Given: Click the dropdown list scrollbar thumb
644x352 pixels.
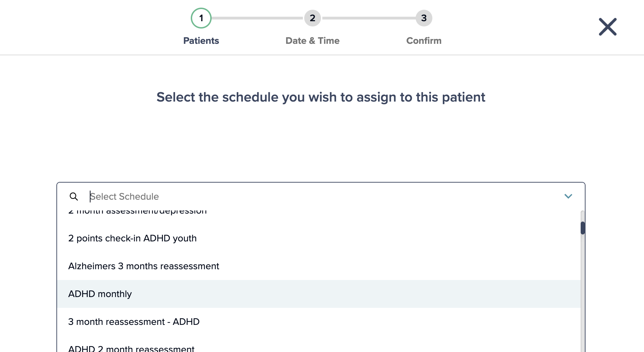Looking at the screenshot, I should point(583,228).
